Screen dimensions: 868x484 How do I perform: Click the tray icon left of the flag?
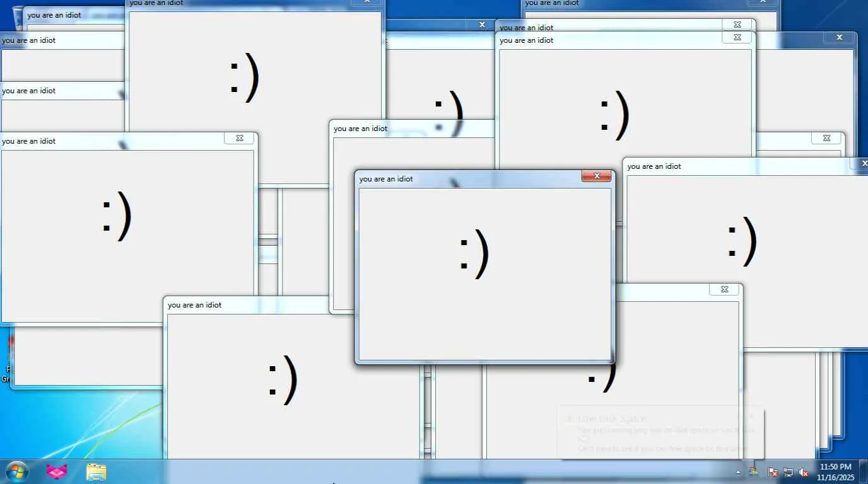click(753, 472)
